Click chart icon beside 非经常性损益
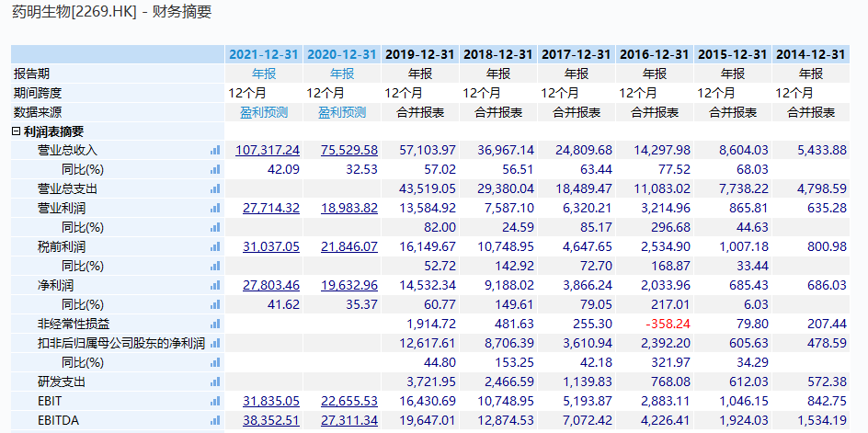Screen dimensions: 868x433 tap(215, 324)
